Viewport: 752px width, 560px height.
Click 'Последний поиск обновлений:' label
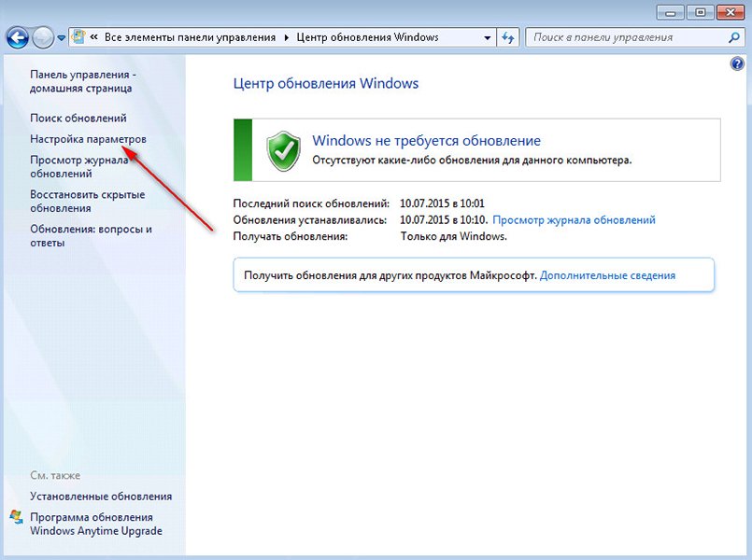(x=311, y=203)
